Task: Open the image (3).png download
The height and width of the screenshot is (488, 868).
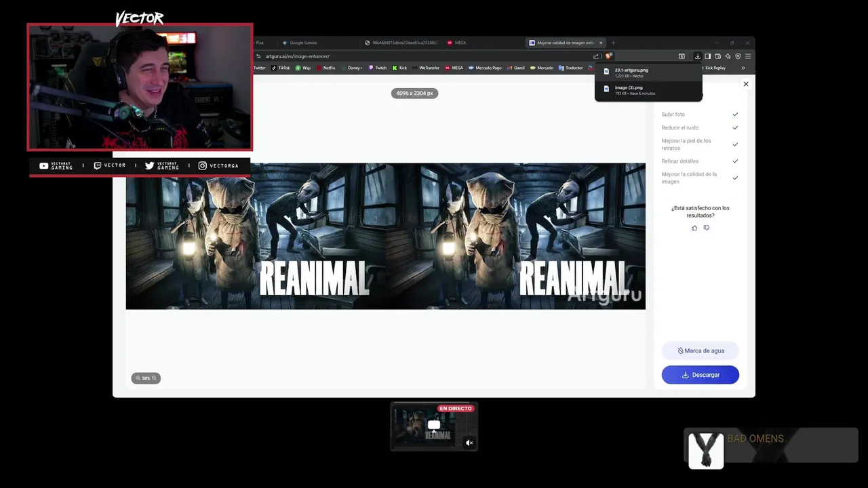Action: (648, 90)
